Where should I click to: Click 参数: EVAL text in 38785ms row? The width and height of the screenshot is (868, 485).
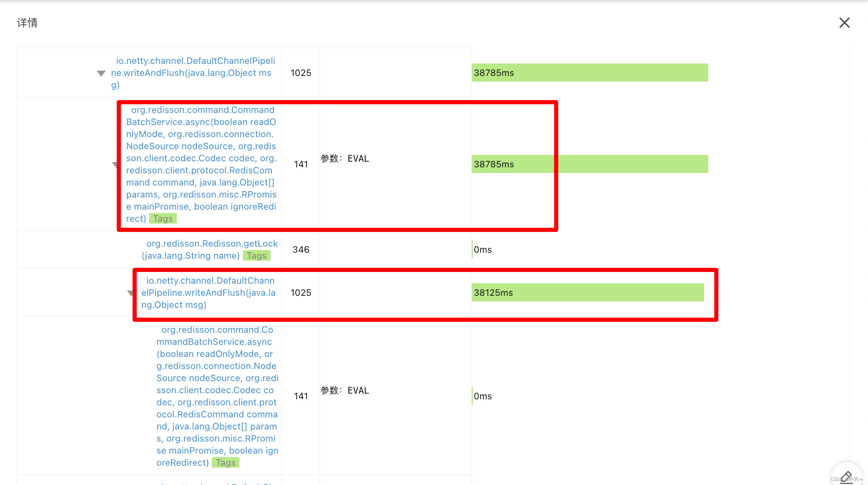coord(344,159)
